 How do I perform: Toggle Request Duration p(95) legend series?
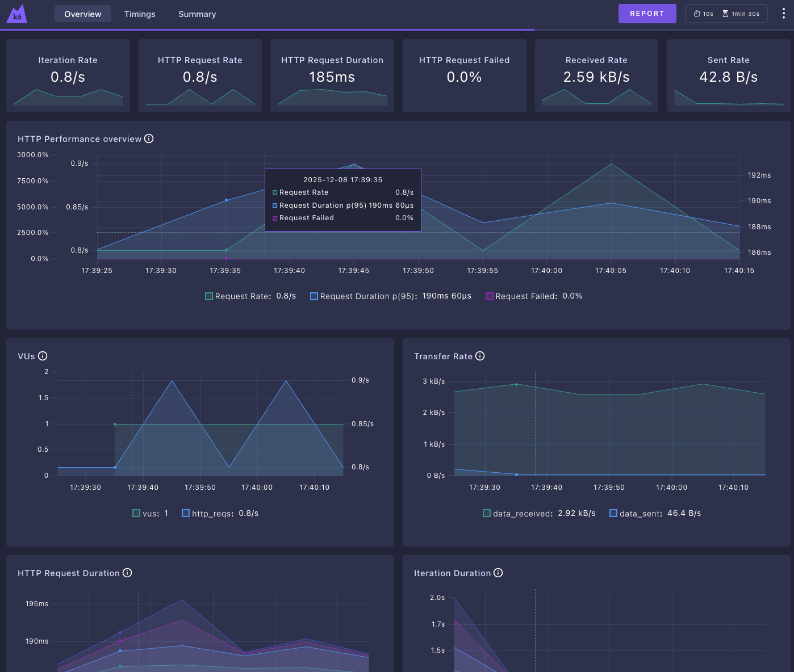click(x=391, y=296)
